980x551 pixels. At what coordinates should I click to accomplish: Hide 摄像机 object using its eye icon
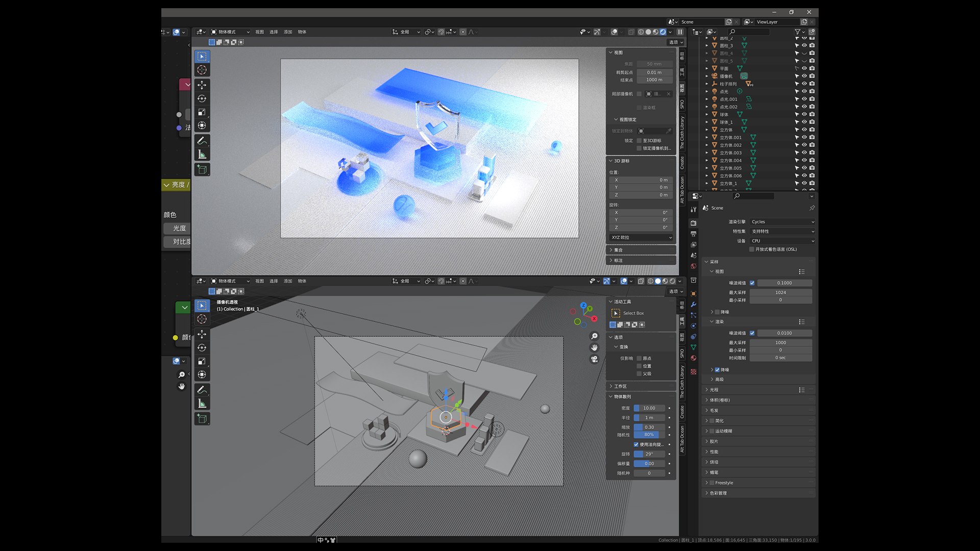[x=804, y=76]
